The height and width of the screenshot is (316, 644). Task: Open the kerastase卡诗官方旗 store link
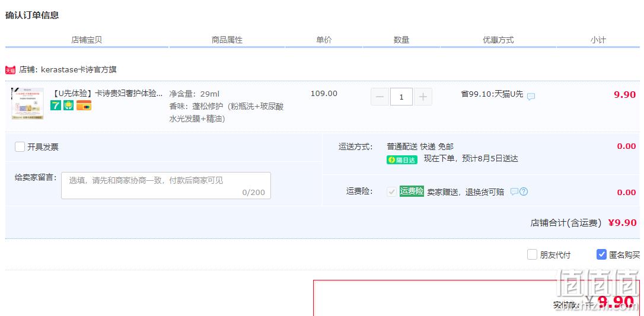[79, 70]
